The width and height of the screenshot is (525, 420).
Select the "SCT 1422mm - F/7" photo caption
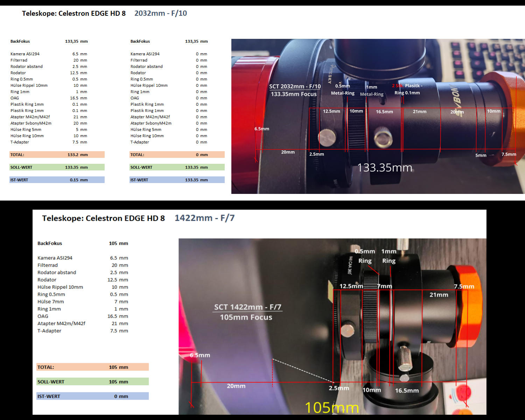(247, 307)
